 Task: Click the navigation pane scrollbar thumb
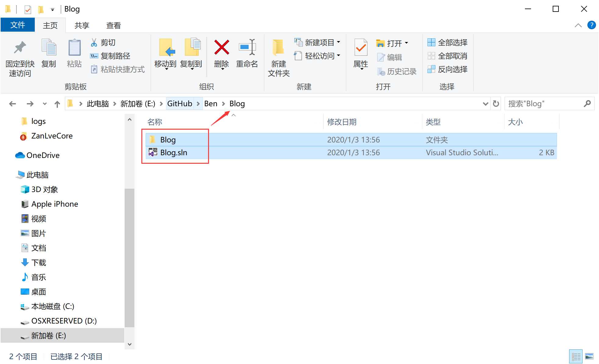coord(129,257)
